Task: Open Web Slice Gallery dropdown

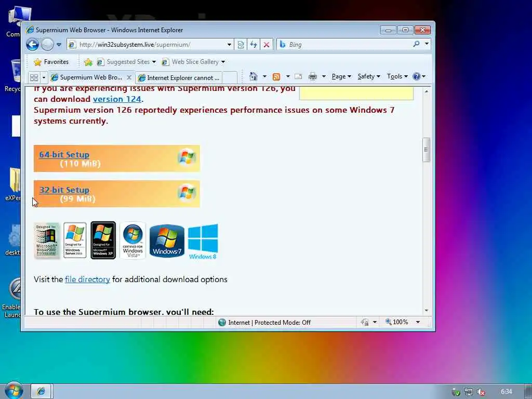Action: click(x=194, y=62)
